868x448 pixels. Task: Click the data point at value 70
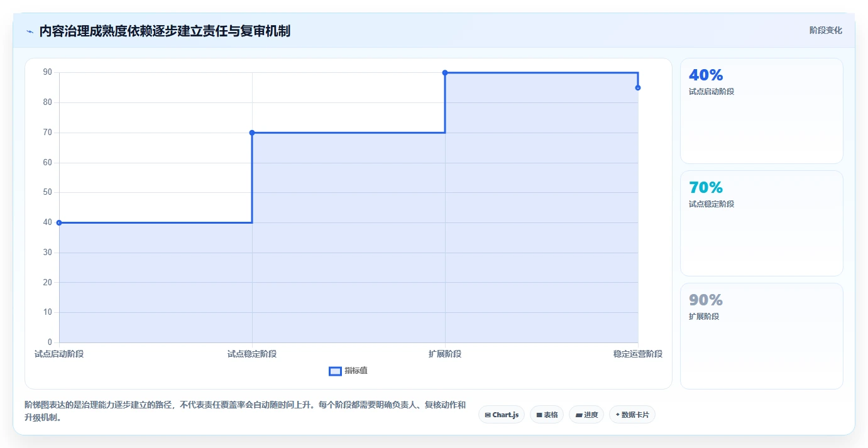(252, 133)
